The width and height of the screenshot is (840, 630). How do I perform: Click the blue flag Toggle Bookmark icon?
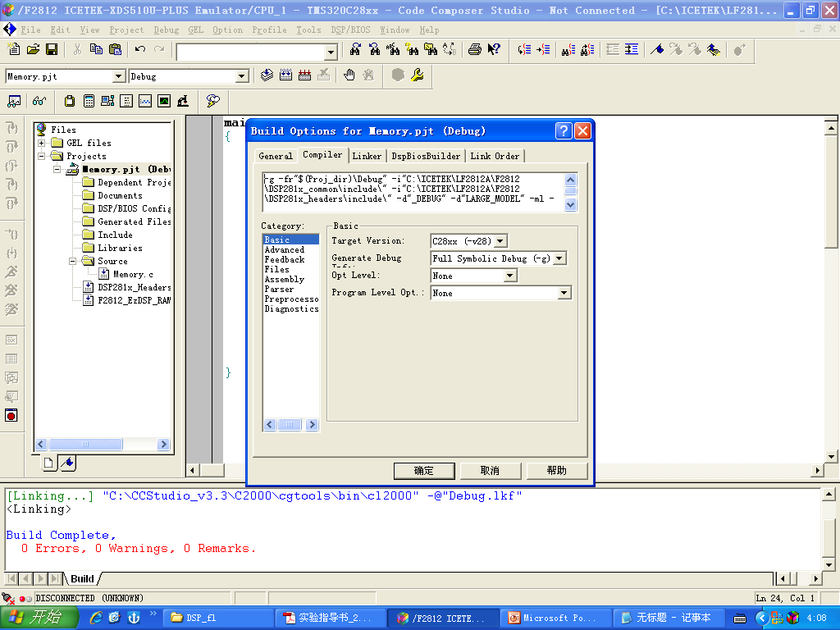click(x=657, y=49)
